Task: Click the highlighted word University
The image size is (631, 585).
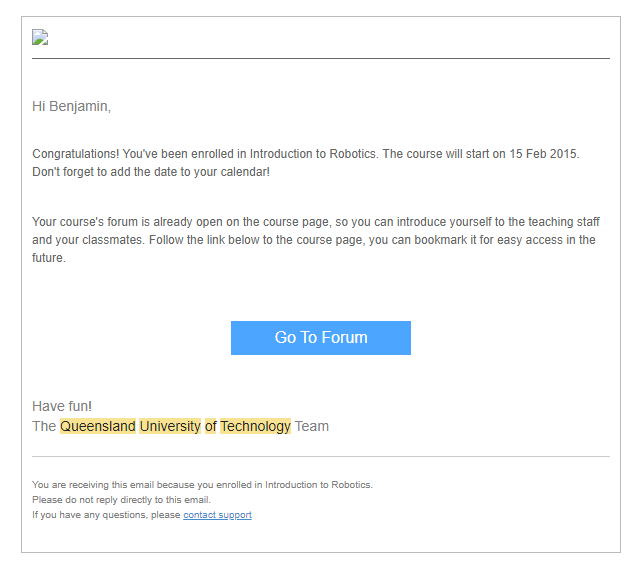Action: 170,426
